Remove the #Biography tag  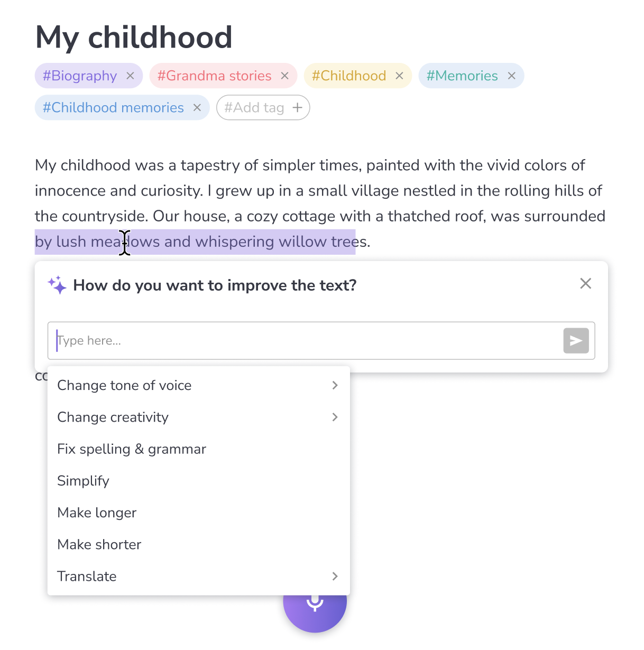pos(131,76)
